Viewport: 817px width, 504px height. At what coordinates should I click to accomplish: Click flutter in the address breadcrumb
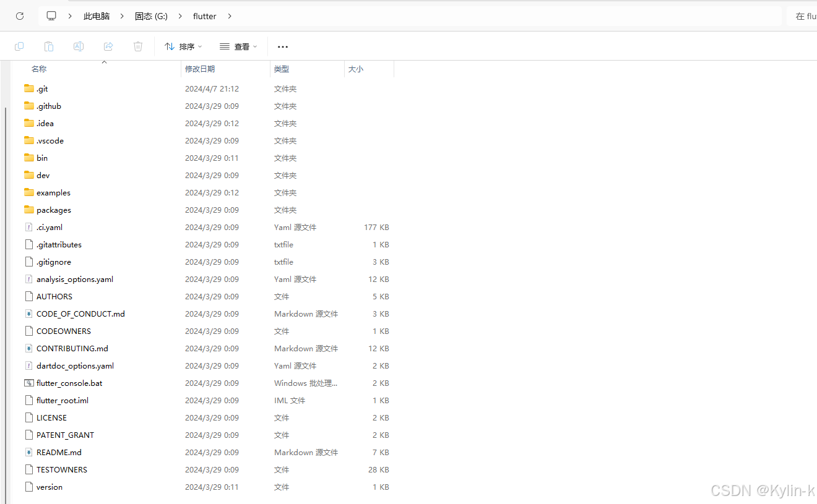(x=205, y=16)
